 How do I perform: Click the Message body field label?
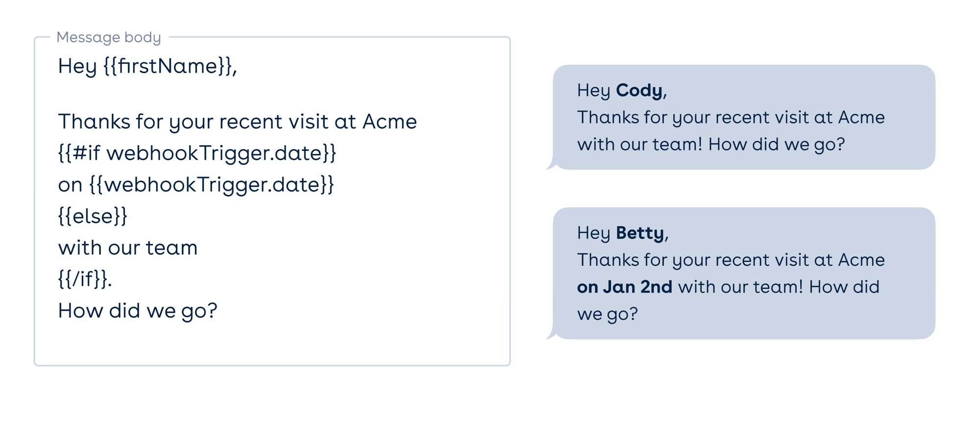pyautogui.click(x=108, y=37)
